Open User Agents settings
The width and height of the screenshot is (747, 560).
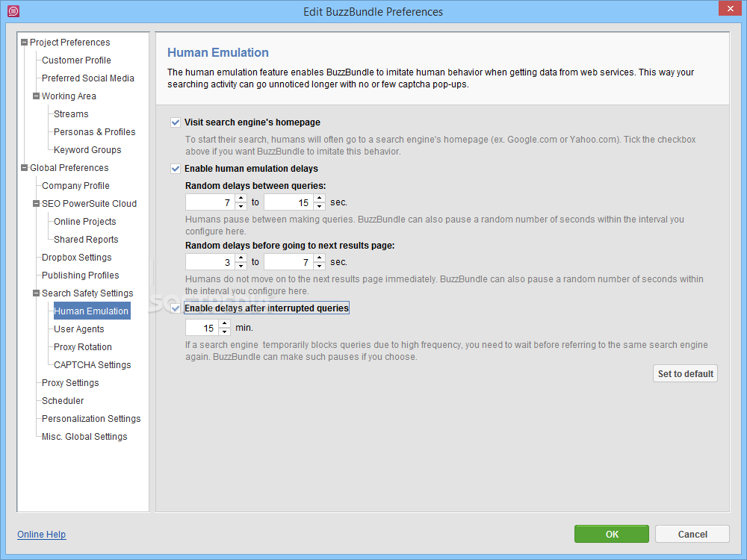(78, 329)
